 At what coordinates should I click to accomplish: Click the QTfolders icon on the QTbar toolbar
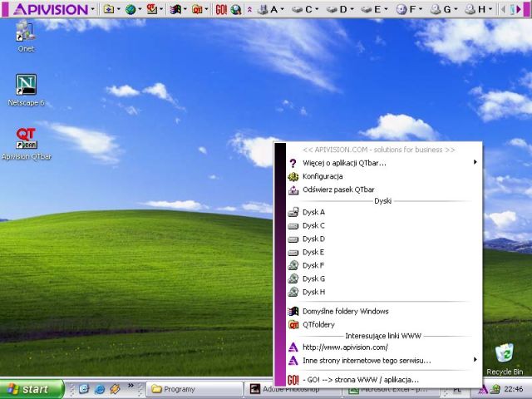197,9
